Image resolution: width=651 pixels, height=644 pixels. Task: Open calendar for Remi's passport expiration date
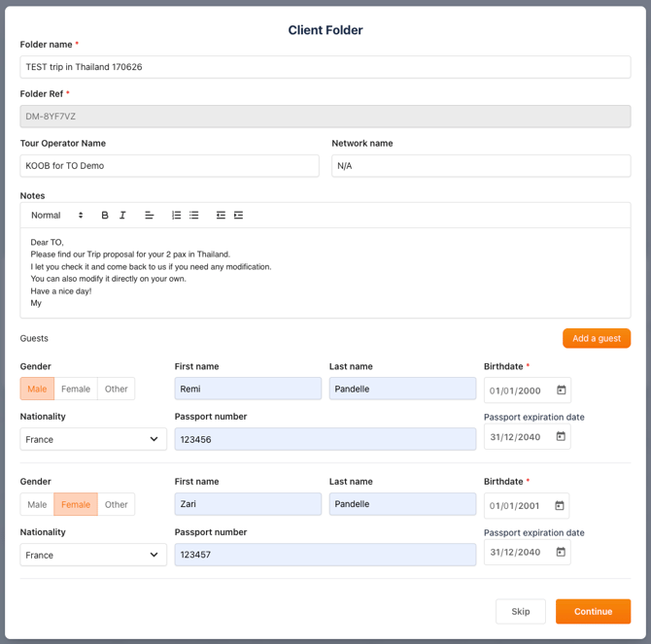tap(561, 436)
